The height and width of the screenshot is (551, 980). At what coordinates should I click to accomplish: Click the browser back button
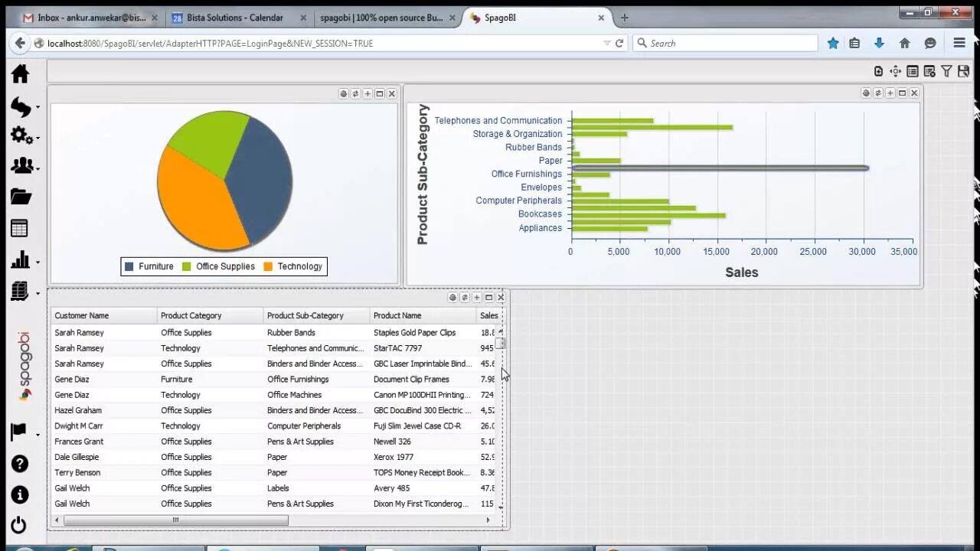pos(20,44)
